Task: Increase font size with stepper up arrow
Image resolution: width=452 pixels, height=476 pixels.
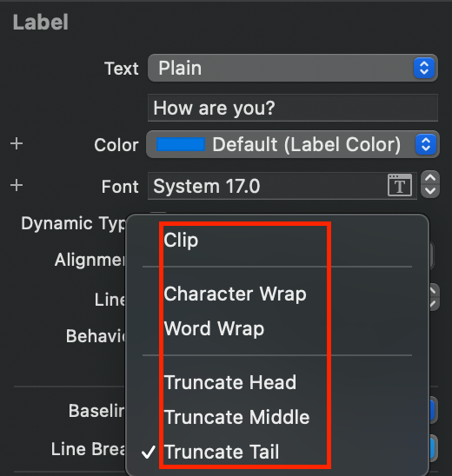Action: 430,178
